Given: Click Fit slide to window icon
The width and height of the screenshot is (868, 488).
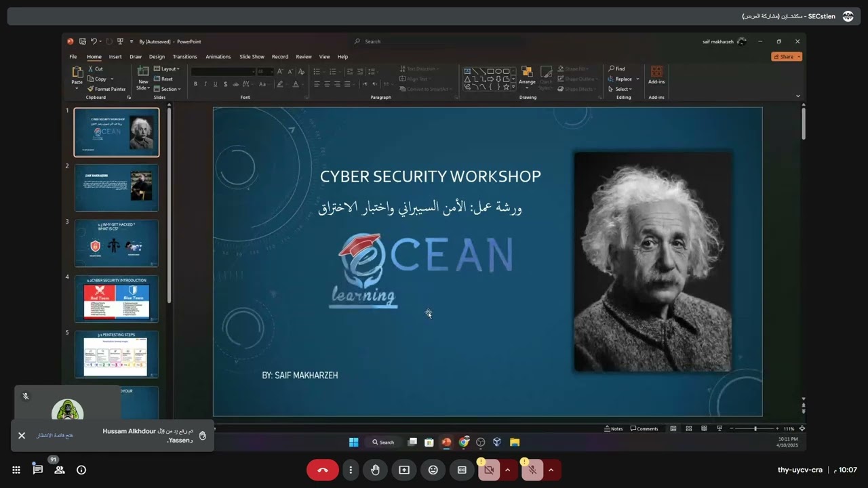Looking at the screenshot, I should (802, 428).
